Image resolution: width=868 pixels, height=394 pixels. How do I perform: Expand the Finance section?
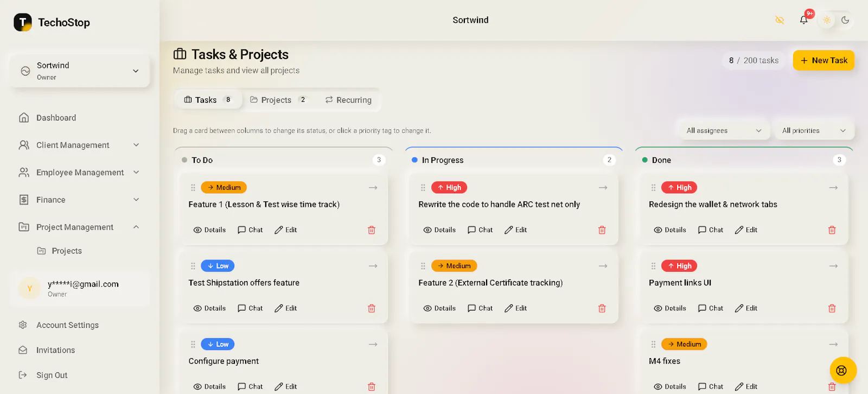pyautogui.click(x=79, y=200)
